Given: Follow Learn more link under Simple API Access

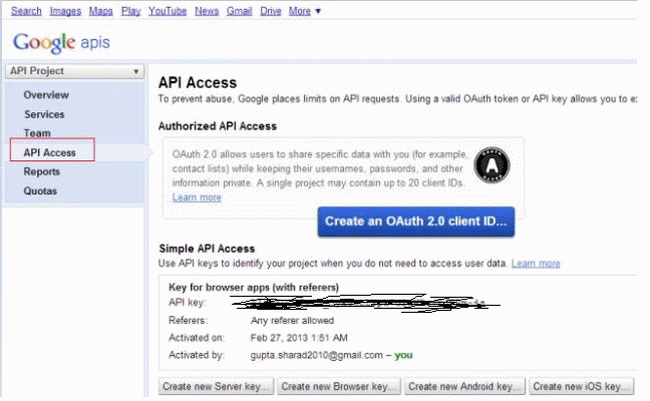Looking at the screenshot, I should coord(536,263).
